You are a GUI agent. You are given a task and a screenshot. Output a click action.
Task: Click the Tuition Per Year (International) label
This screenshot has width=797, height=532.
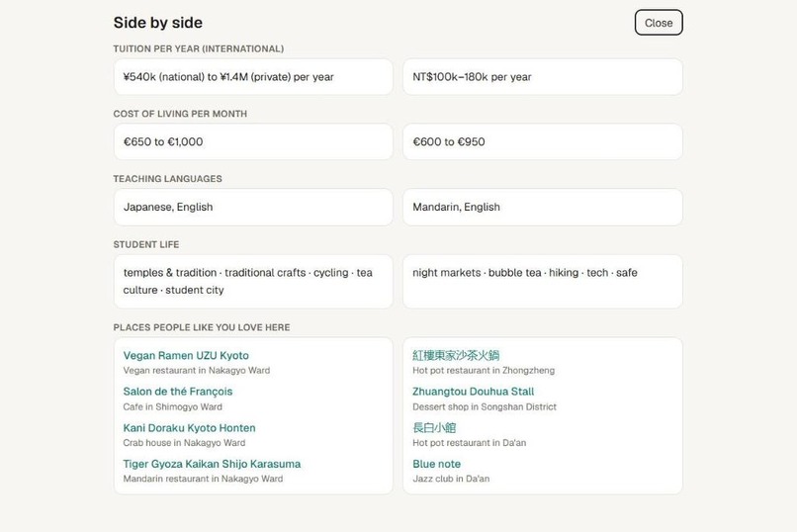(x=198, y=48)
